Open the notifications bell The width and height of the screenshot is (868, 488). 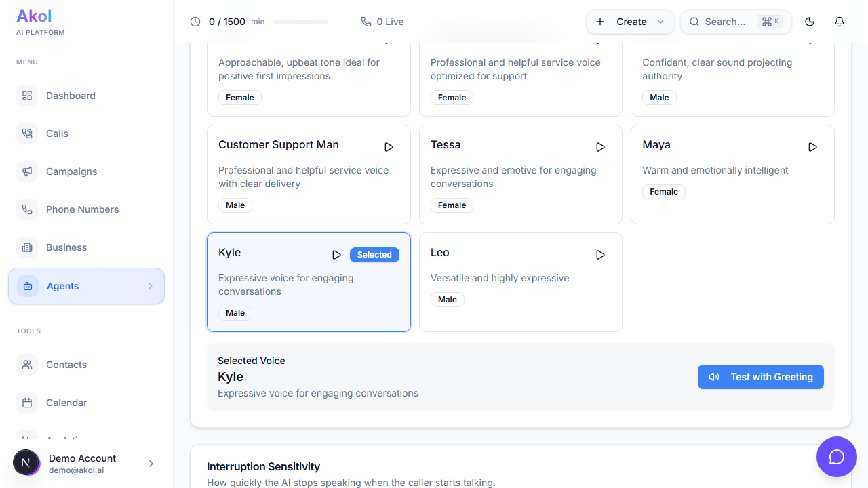pyautogui.click(x=840, y=22)
